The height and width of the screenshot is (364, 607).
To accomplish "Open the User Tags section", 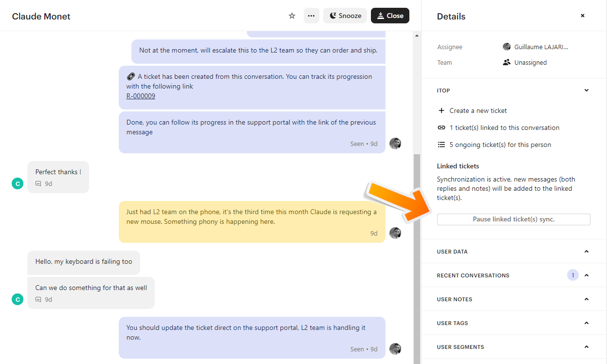I will click(587, 323).
